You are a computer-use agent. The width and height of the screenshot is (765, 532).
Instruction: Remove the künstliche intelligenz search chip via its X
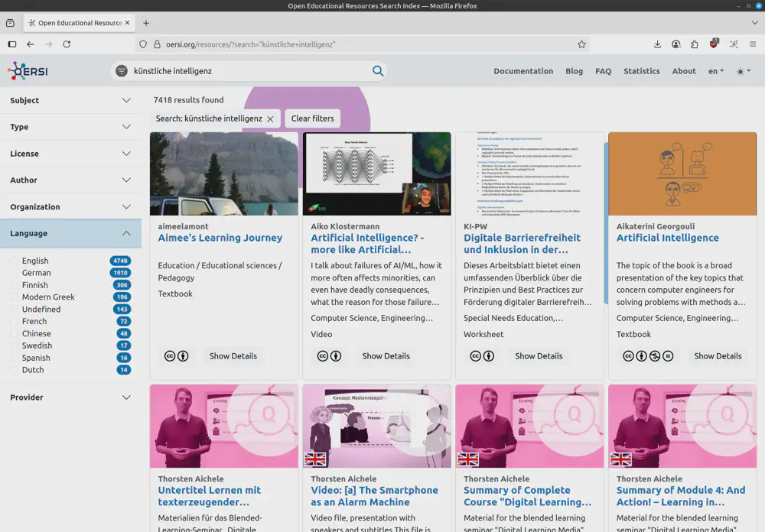(270, 118)
